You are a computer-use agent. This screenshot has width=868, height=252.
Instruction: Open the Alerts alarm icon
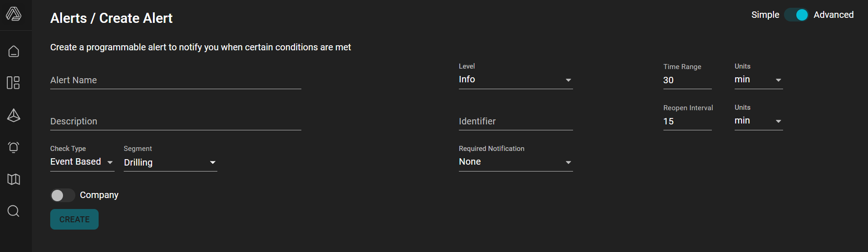pos(14,147)
